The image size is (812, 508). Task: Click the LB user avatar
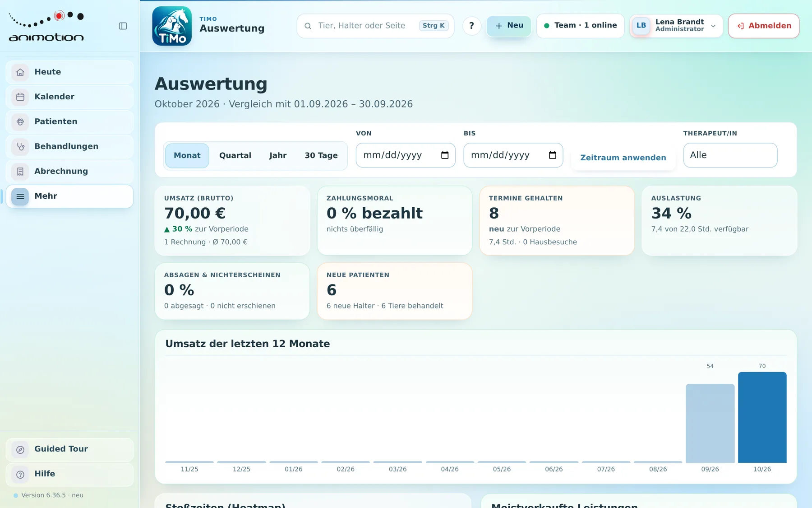click(641, 26)
